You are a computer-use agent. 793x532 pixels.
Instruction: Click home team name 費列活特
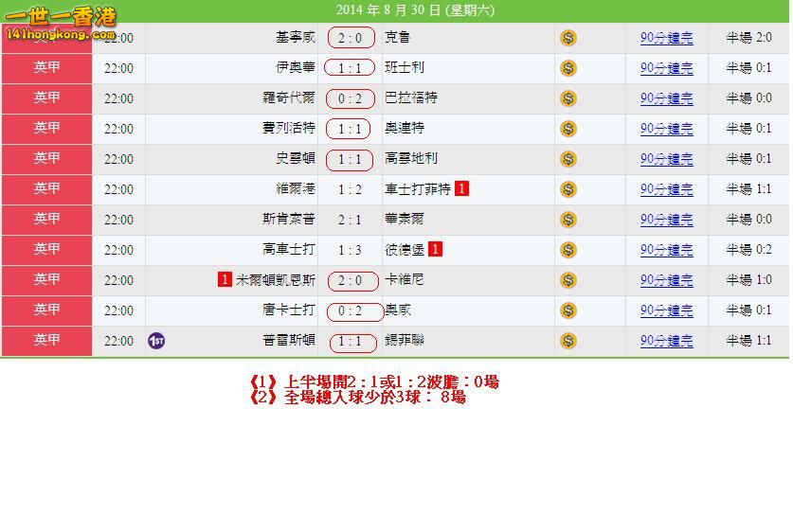coord(289,129)
